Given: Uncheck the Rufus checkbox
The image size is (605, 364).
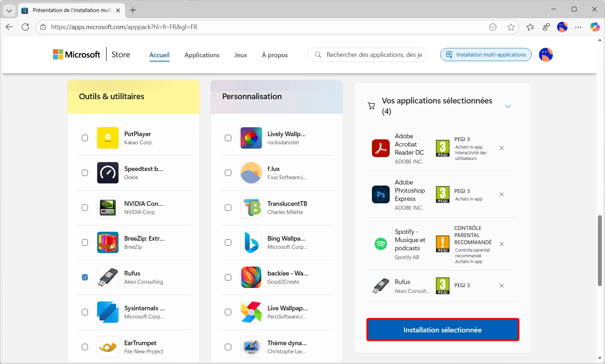Looking at the screenshot, I should pyautogui.click(x=85, y=277).
